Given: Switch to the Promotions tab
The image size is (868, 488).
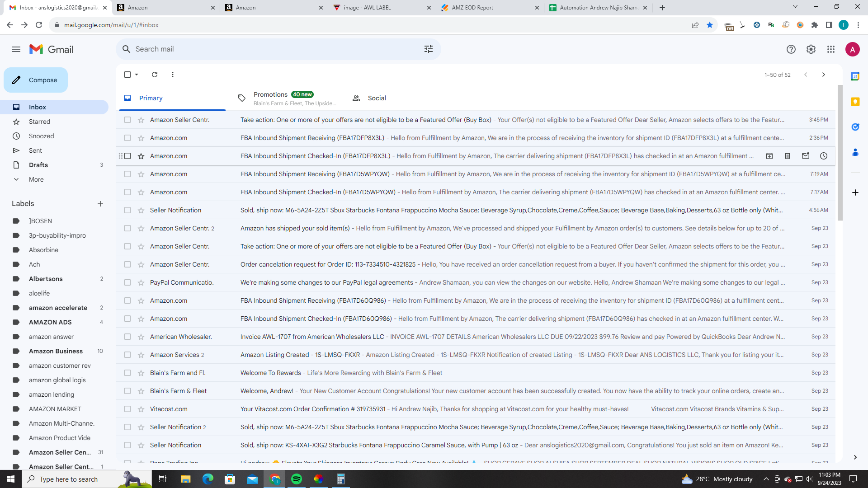Looking at the screenshot, I should pos(287,98).
